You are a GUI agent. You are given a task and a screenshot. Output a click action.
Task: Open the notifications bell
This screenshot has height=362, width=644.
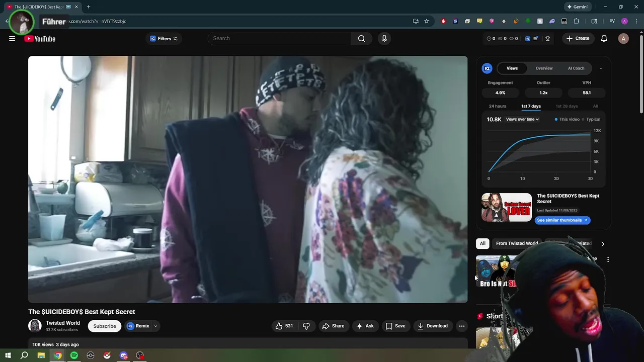(x=604, y=39)
